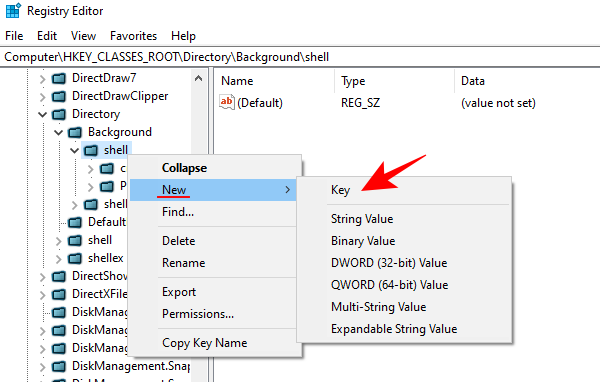Click the Background key folder icon
This screenshot has width=600, height=382.
[75, 132]
